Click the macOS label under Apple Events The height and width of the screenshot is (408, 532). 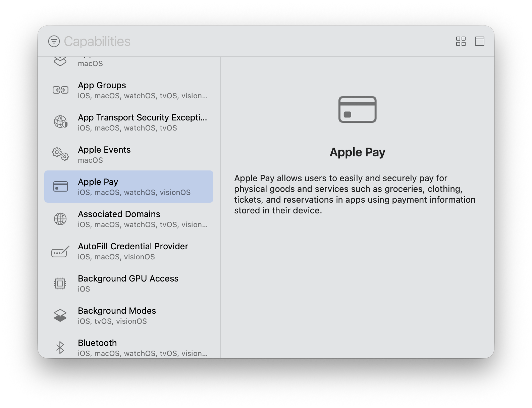point(90,160)
